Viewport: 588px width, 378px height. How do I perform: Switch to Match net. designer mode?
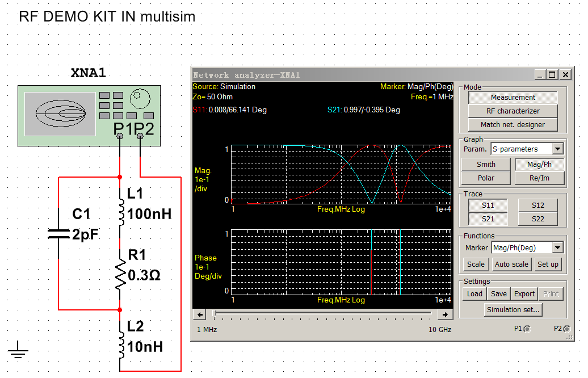coord(513,125)
